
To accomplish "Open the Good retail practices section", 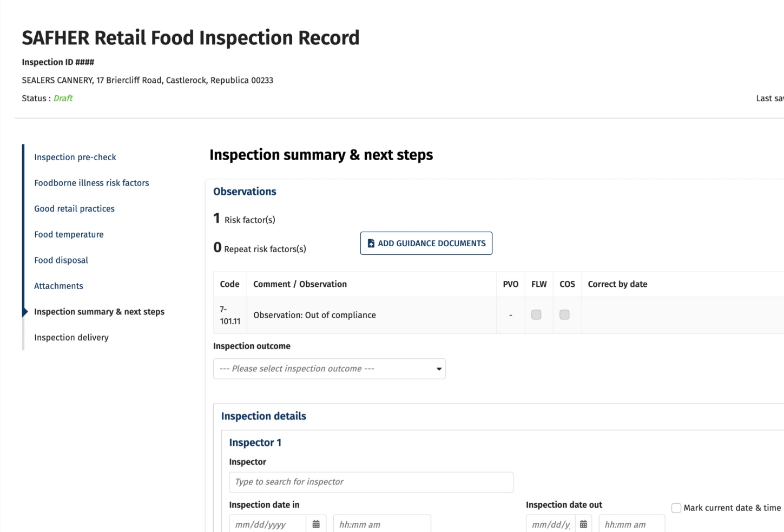I will [x=74, y=208].
